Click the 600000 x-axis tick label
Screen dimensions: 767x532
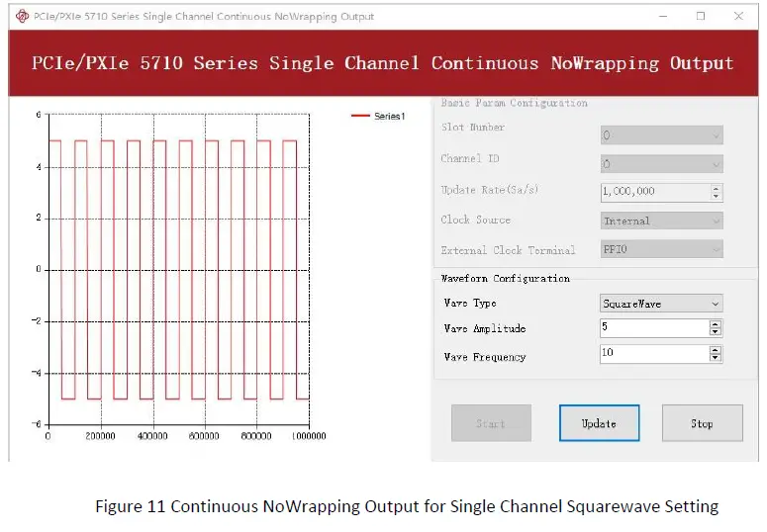pyautogui.click(x=204, y=436)
